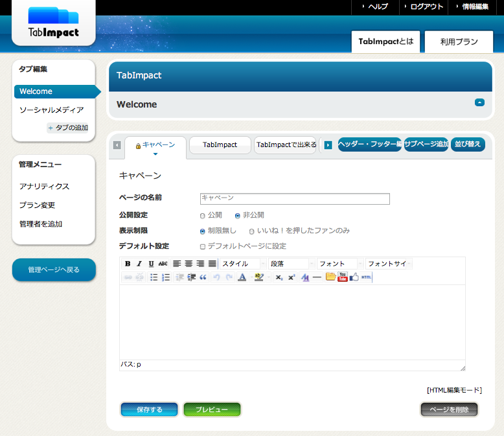
Task: Click the subscript button in the toolbar
Action: (x=279, y=277)
